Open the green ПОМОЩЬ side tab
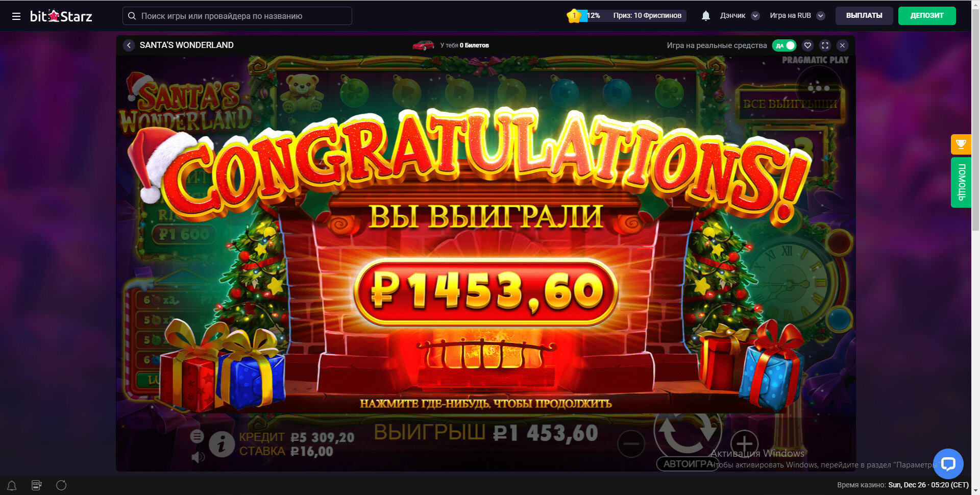The width and height of the screenshot is (980, 495). (961, 182)
